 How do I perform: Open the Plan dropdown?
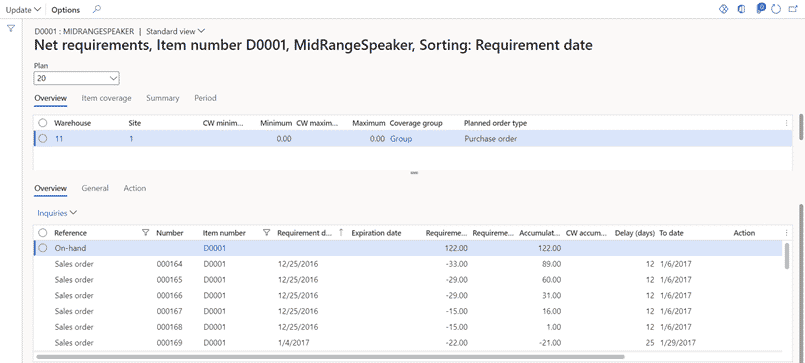point(76,78)
